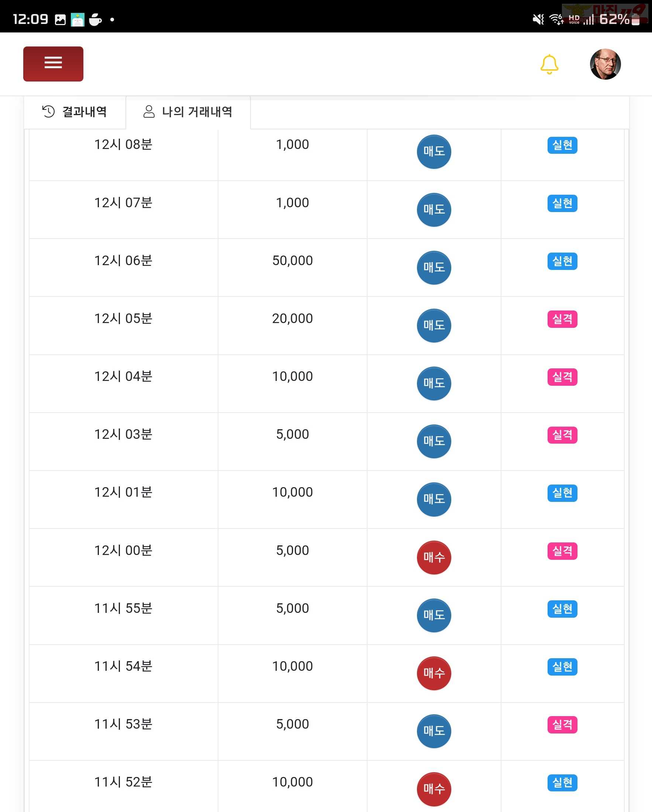
Task: Tap the 실현 badge for 12시 08분
Action: [562, 145]
